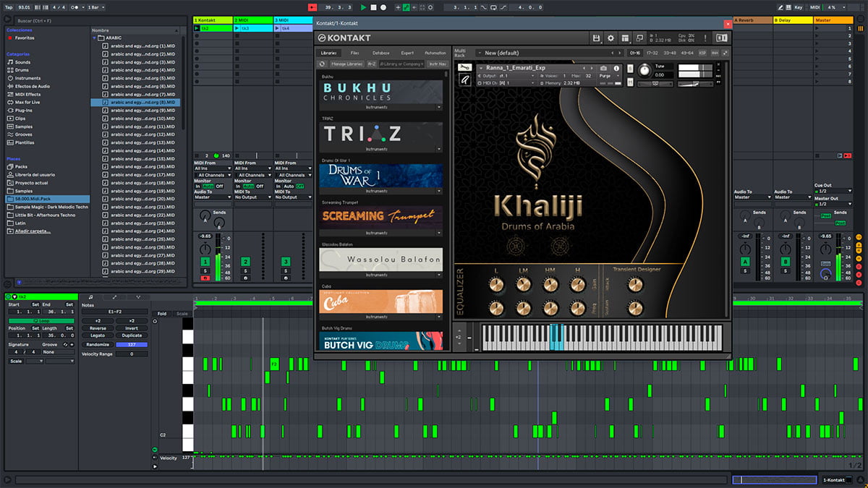Click the Reverse button in Notes panel
This screenshot has width=868, height=488.
click(x=98, y=328)
